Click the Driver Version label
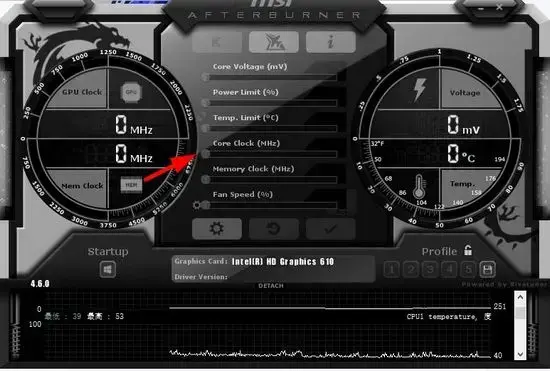Viewport: 550px width, 371px height. [x=201, y=277]
